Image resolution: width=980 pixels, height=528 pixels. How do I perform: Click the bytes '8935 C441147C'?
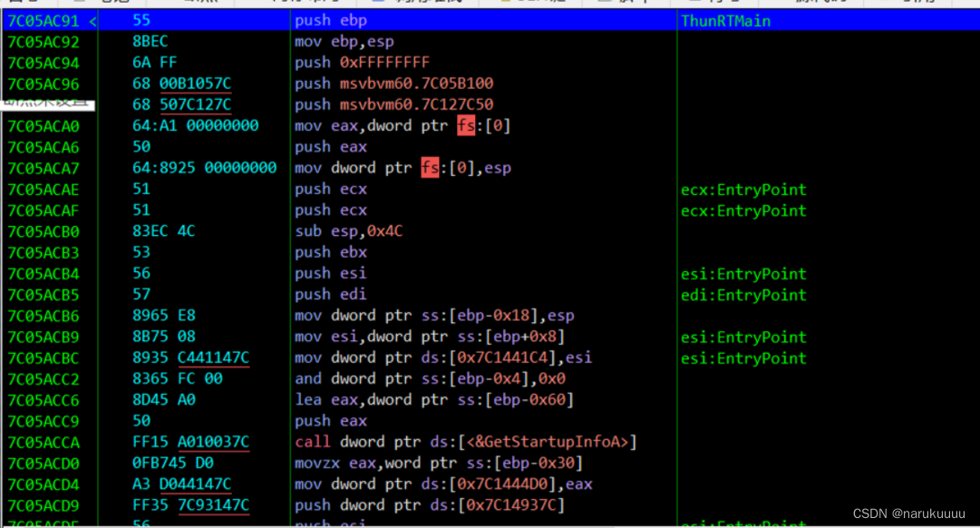pyautogui.click(x=190, y=357)
